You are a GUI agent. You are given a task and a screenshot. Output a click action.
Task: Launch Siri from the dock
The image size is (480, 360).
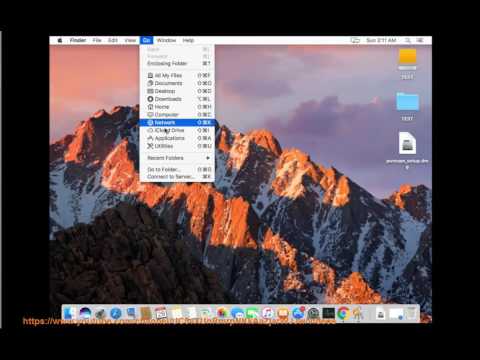point(85,313)
